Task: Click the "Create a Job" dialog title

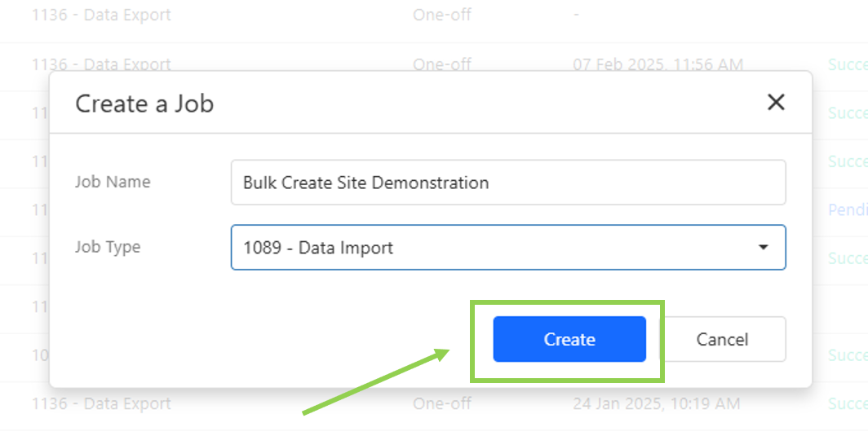Action: pyautogui.click(x=144, y=103)
